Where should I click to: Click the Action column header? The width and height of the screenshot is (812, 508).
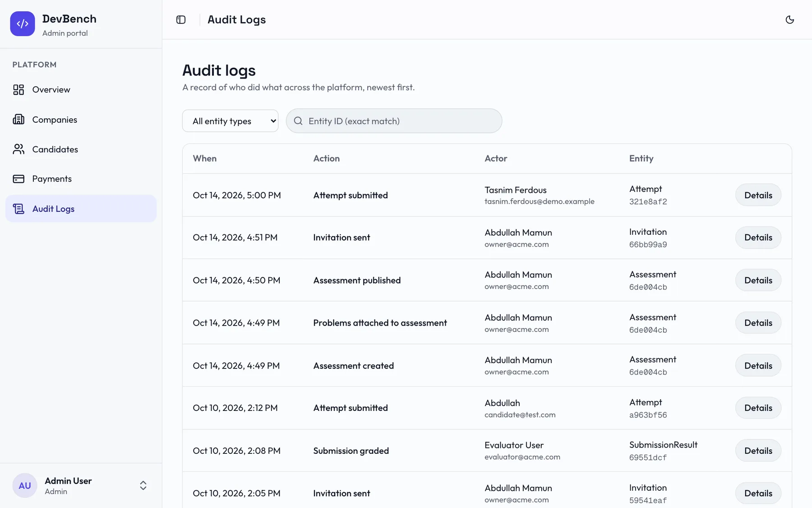pyautogui.click(x=327, y=158)
